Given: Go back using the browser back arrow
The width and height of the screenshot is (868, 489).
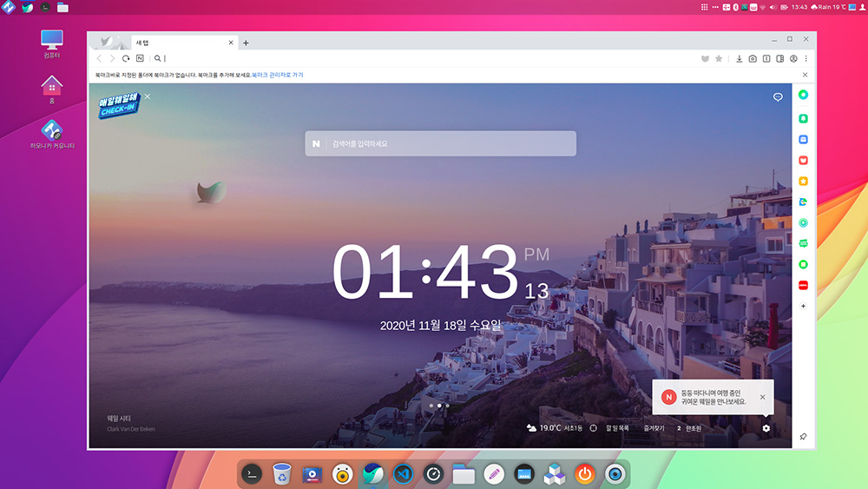Looking at the screenshot, I should pyautogui.click(x=99, y=58).
